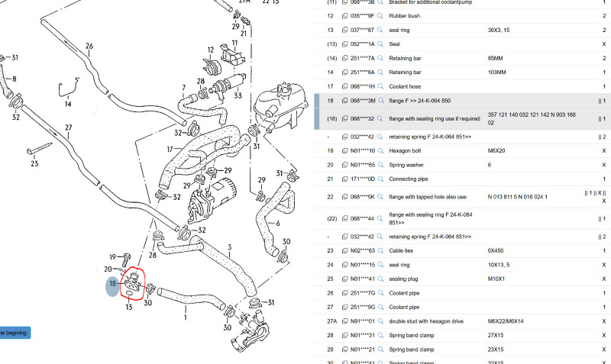Viewport: 611px width, 364px height.
Task: Select callout 27 on the diagram
Action: pos(69,127)
